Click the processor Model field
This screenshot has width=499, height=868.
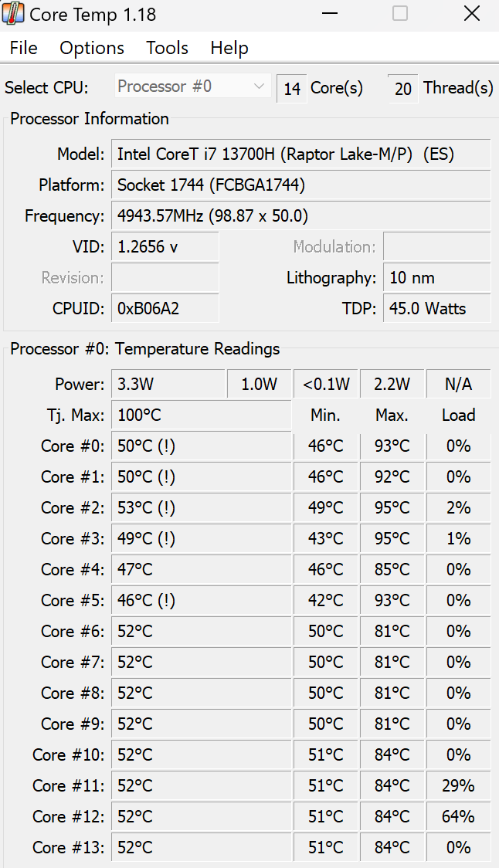[x=300, y=154]
